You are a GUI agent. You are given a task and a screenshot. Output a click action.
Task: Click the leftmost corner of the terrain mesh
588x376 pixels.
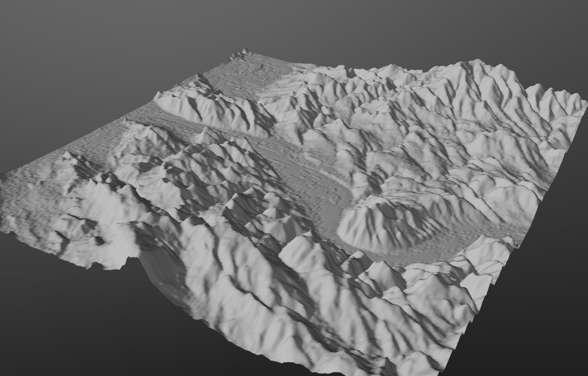[x=3, y=177]
